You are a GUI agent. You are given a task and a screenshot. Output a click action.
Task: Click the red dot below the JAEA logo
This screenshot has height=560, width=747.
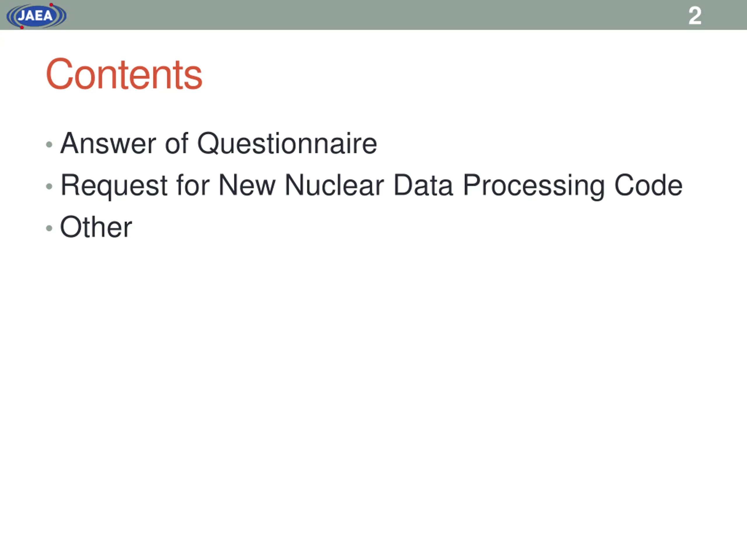pos(22,27)
